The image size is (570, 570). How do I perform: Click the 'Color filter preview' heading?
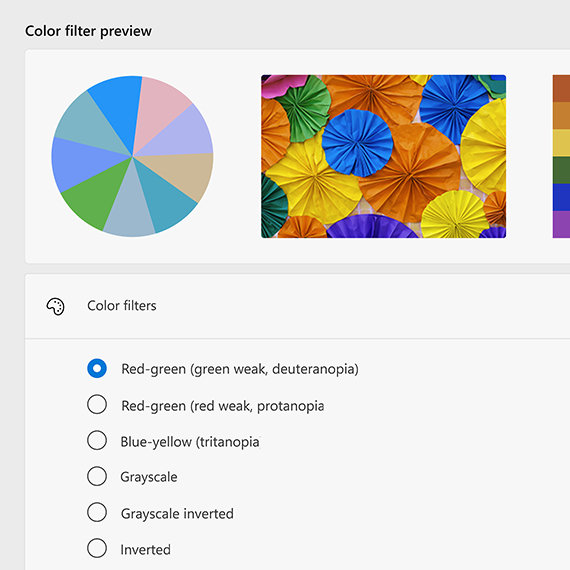(88, 31)
